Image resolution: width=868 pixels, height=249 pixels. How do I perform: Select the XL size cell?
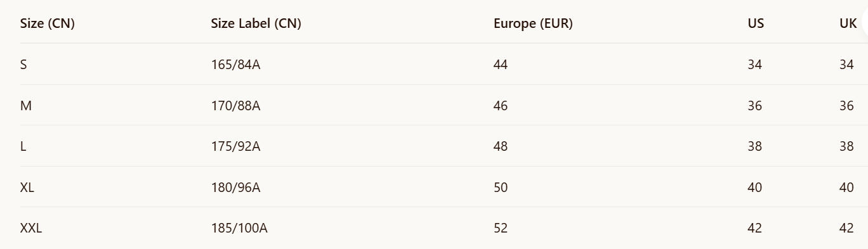(27, 188)
